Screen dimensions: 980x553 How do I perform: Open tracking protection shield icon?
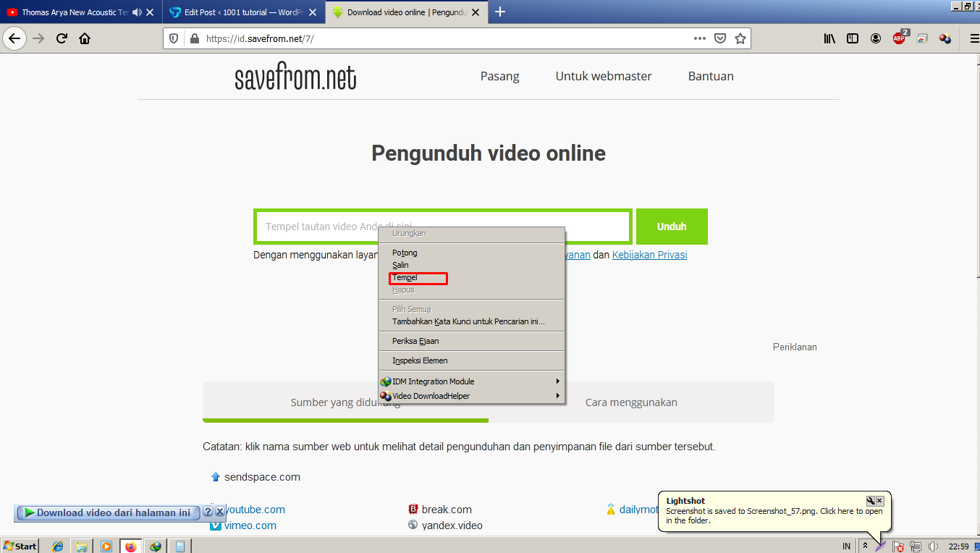pyautogui.click(x=174, y=38)
